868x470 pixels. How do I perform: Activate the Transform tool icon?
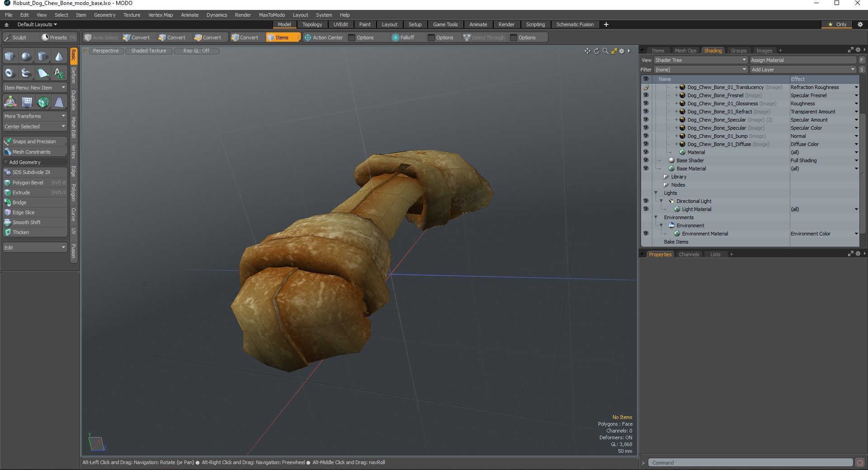[10, 102]
